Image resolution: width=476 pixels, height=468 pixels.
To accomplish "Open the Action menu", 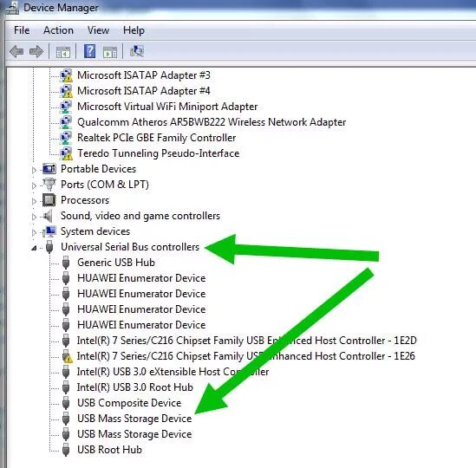I will click(x=58, y=30).
